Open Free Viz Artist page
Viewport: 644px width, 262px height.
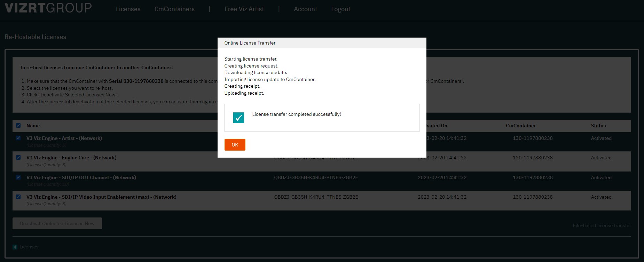pyautogui.click(x=244, y=9)
